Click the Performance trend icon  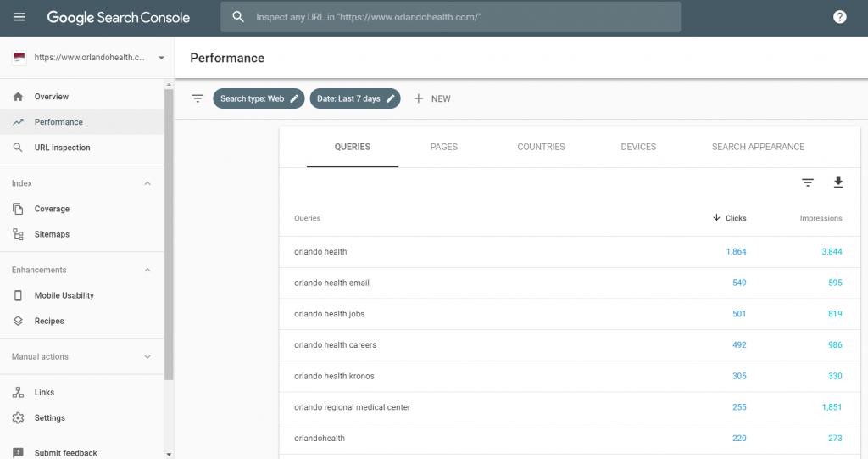tap(19, 122)
